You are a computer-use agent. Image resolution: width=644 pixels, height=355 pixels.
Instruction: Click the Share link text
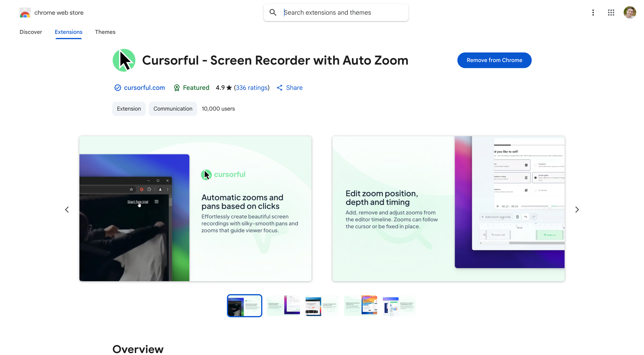pos(294,88)
